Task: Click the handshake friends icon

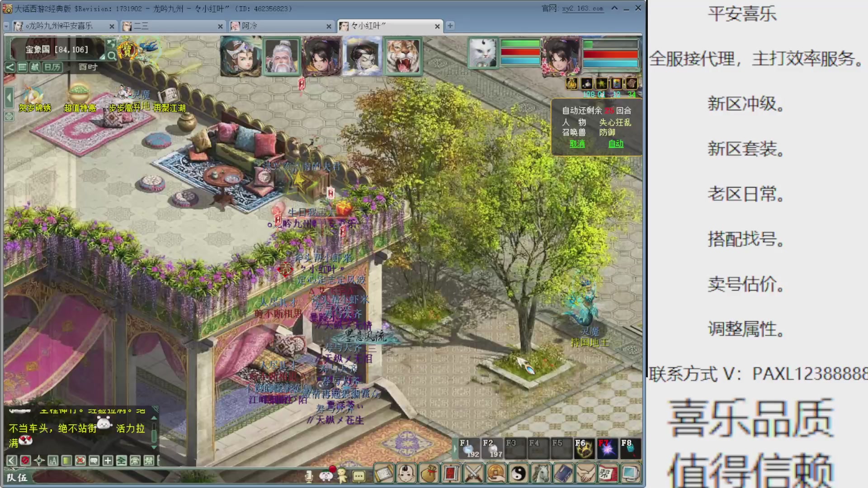Action: click(585, 474)
